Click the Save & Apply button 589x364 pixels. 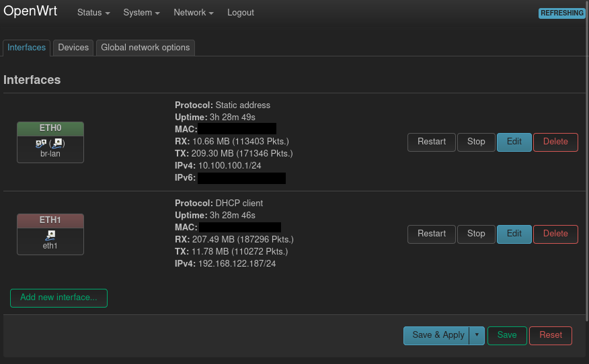tap(436, 335)
